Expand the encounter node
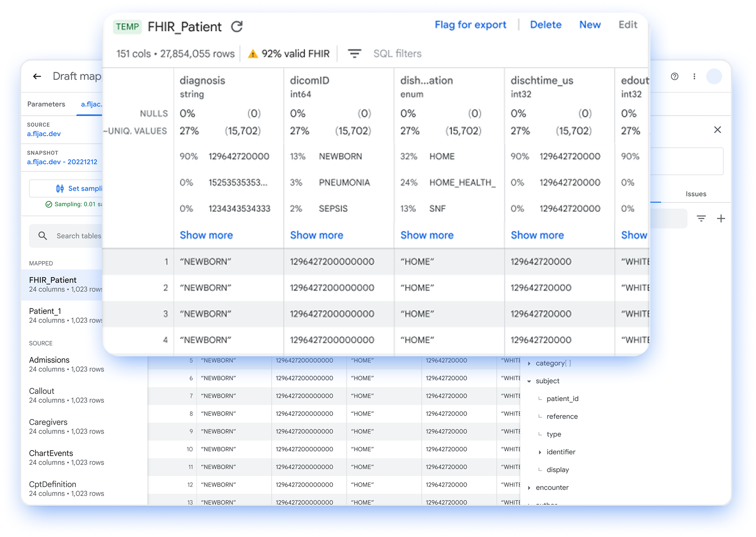The width and height of the screenshot is (756, 537). 529,488
